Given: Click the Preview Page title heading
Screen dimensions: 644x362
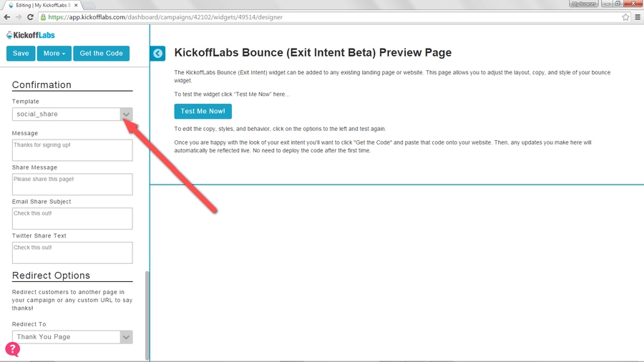Looking at the screenshot, I should (313, 52).
